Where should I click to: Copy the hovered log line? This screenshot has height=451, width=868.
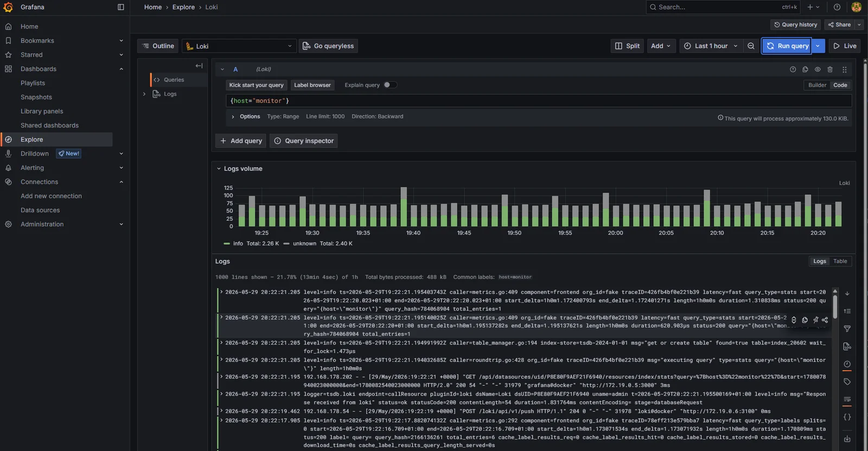(805, 320)
